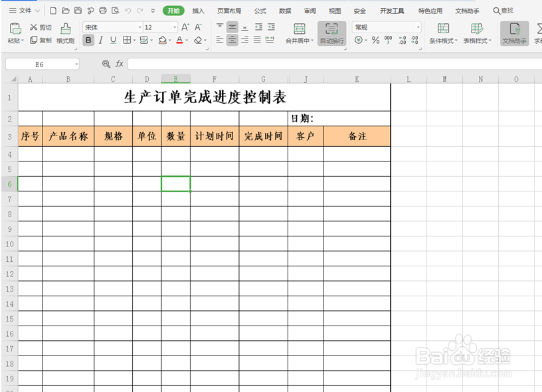Click the Paste clipboard icon
The width and height of the screenshot is (542, 392).
tap(15, 29)
